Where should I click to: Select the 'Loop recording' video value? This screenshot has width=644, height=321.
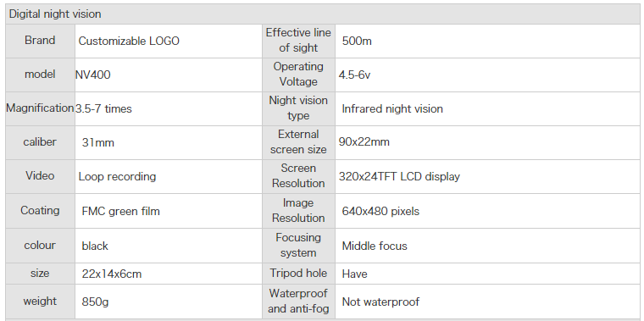tap(117, 177)
